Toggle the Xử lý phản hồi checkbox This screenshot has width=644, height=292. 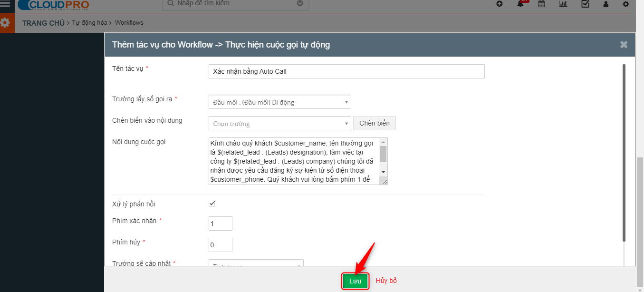212,204
